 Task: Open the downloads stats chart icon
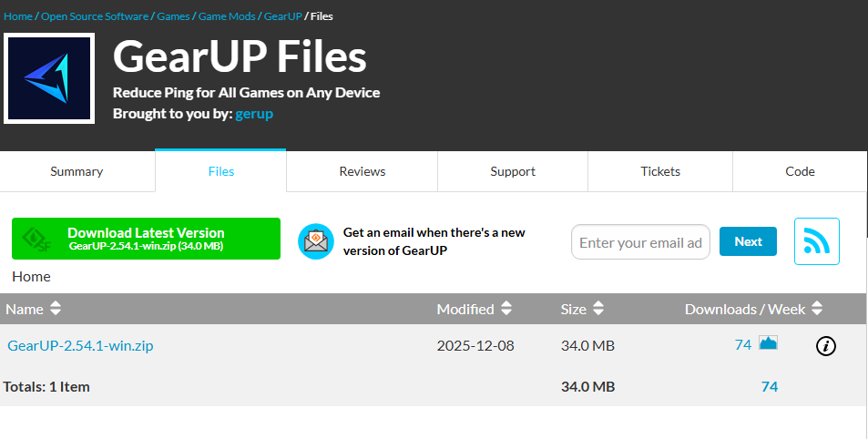pyautogui.click(x=768, y=343)
